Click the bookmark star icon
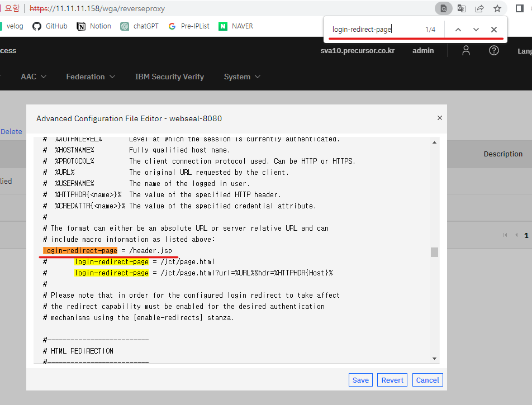532x405 pixels. [497, 8]
